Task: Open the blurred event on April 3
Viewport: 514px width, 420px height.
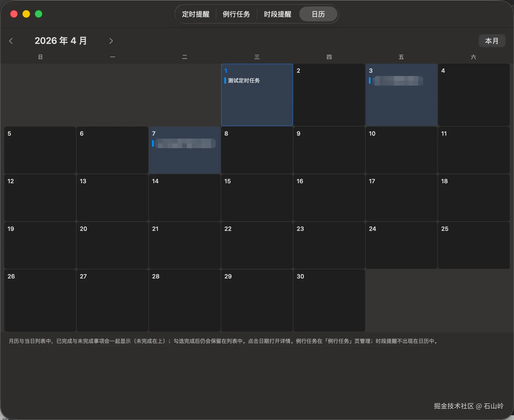Action: pyautogui.click(x=398, y=81)
